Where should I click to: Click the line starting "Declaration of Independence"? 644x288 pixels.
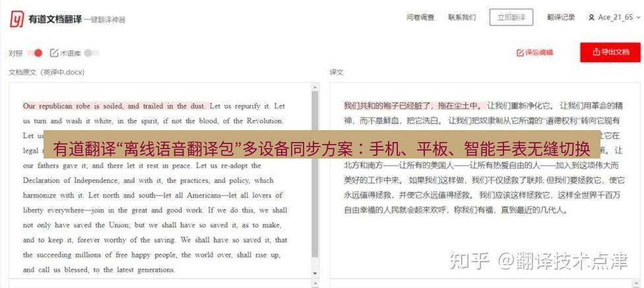[x=148, y=180]
